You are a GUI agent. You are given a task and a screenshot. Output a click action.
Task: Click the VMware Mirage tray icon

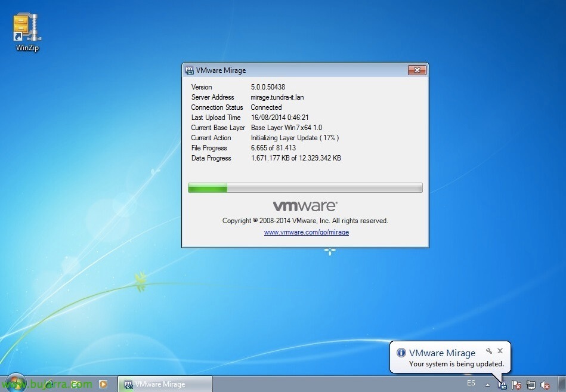[x=502, y=385]
